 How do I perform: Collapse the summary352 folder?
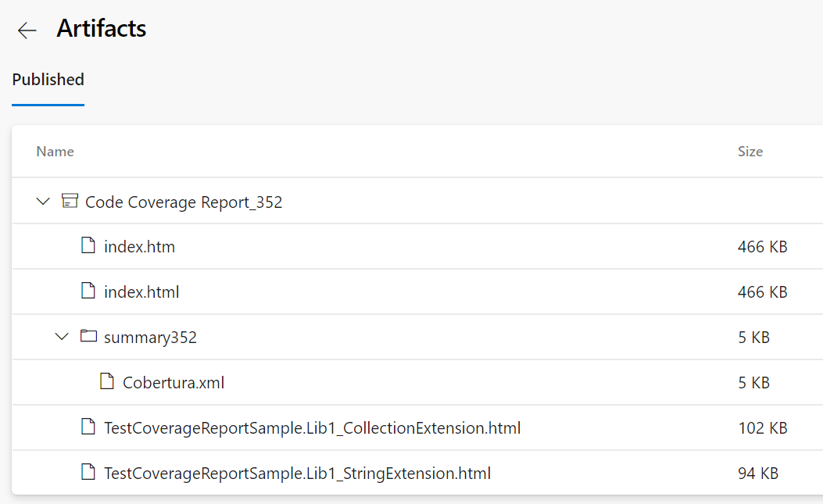coord(62,337)
